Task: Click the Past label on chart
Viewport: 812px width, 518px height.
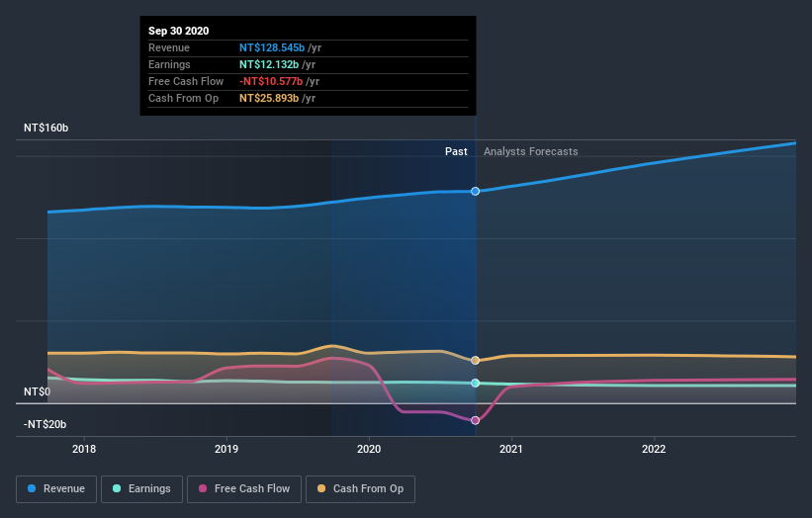Action: click(x=456, y=151)
